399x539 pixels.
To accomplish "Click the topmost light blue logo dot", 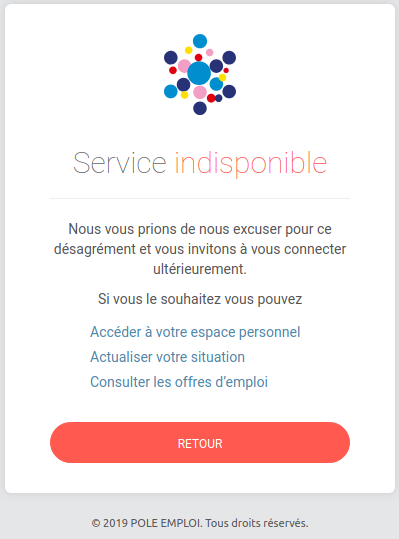I will pyautogui.click(x=200, y=41).
